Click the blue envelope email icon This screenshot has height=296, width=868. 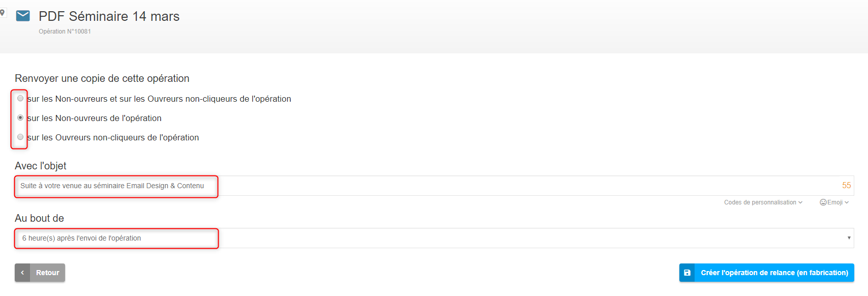[x=23, y=16]
